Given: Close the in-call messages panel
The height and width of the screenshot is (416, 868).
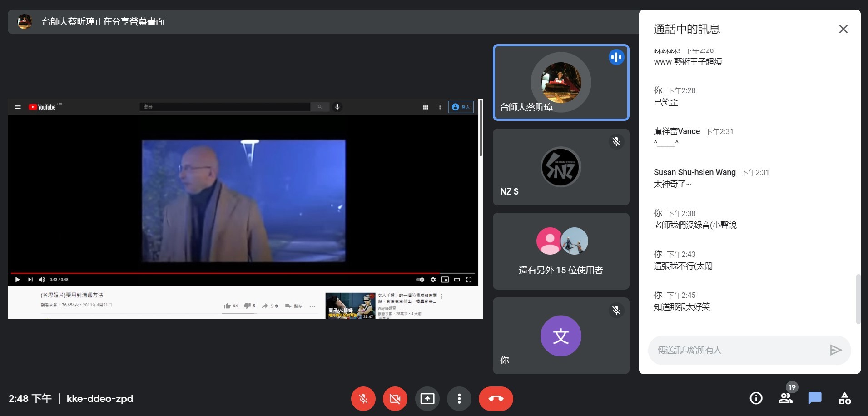Looking at the screenshot, I should pos(843,29).
